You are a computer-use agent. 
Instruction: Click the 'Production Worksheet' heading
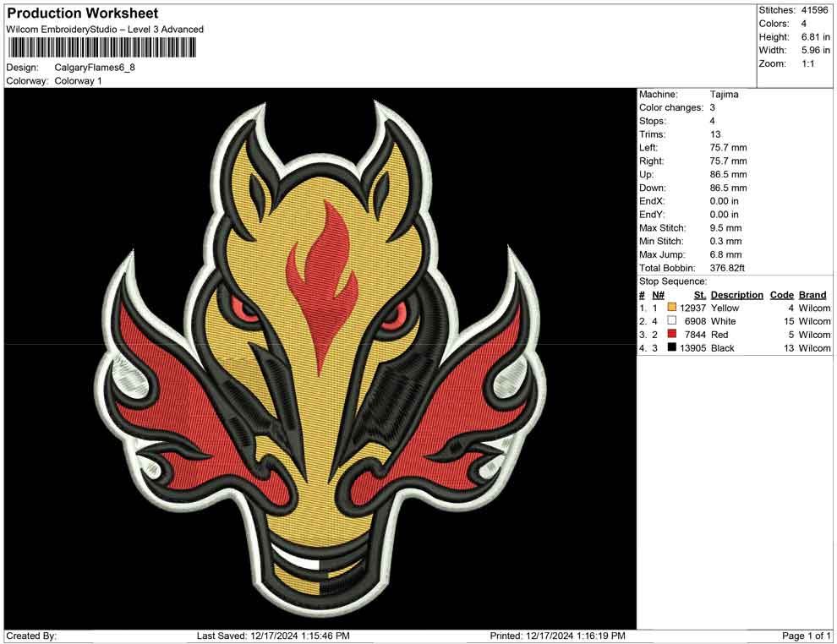coord(83,14)
